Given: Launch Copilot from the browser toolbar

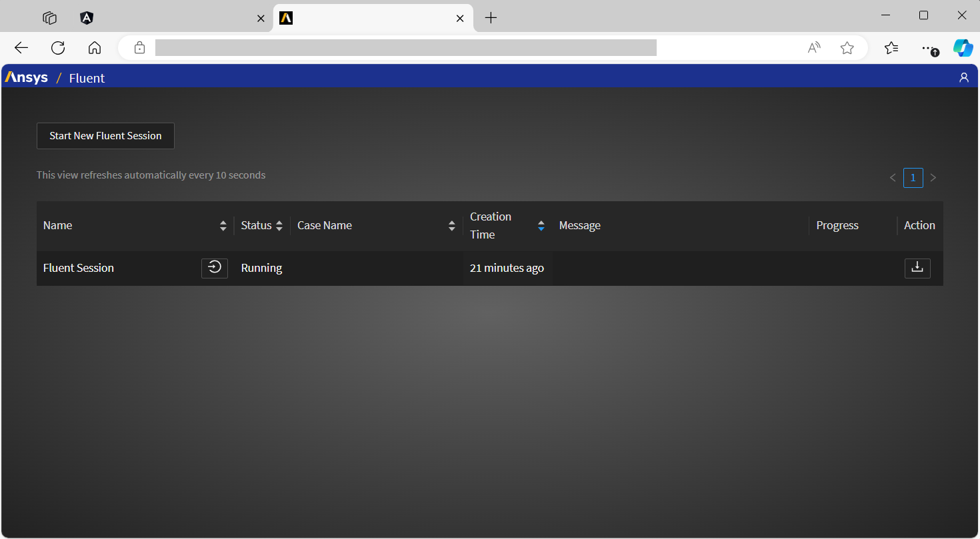Looking at the screenshot, I should point(963,47).
